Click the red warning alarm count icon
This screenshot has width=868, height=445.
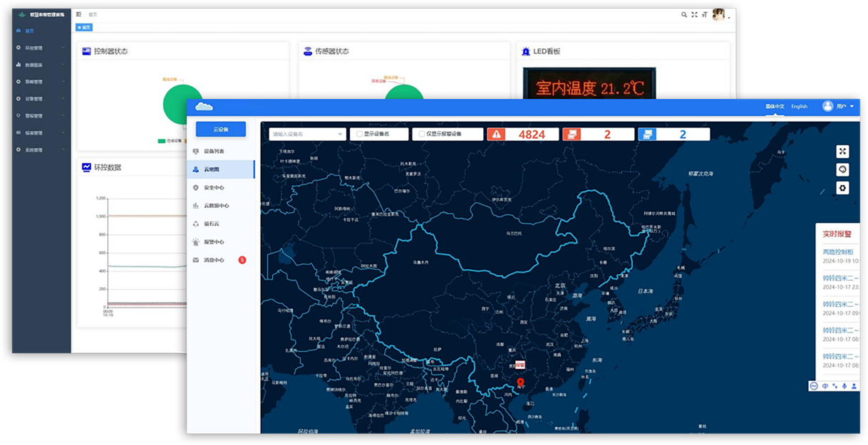tap(497, 135)
